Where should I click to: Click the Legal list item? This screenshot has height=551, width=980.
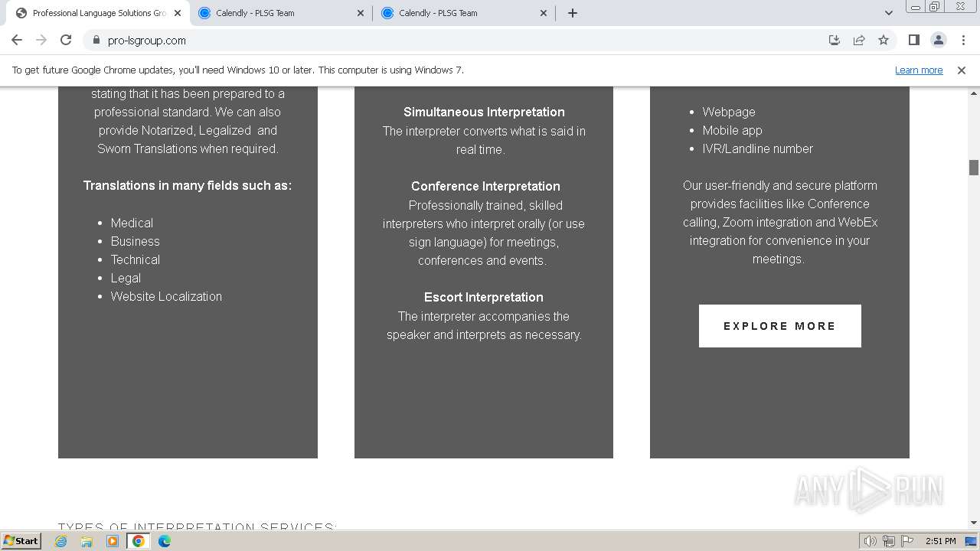126,278
